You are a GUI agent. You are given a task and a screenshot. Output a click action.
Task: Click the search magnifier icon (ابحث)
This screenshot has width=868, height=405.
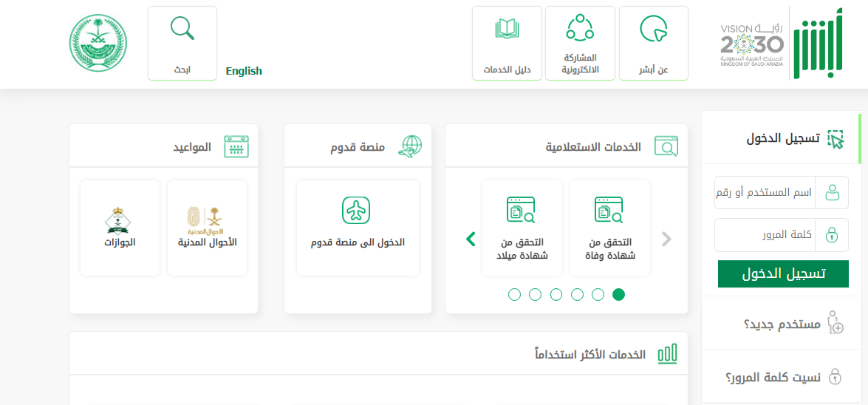(182, 28)
